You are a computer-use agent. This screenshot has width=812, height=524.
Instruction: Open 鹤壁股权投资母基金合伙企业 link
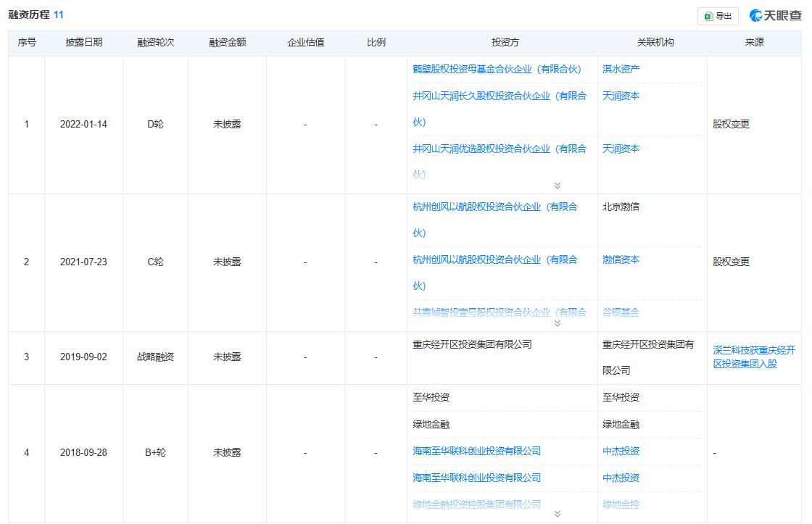[497, 69]
